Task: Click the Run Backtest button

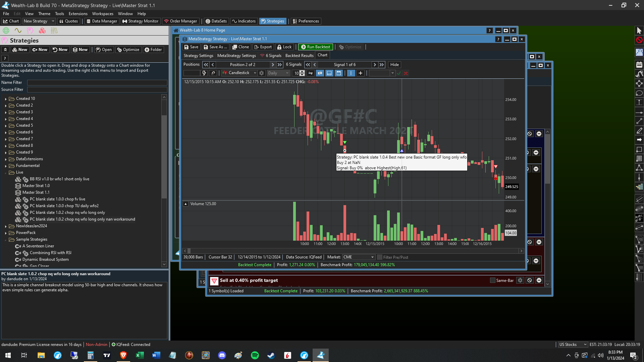Action: (315, 47)
